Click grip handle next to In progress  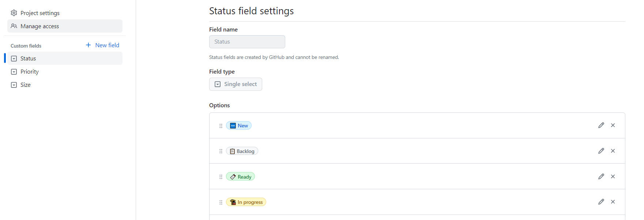(221, 202)
